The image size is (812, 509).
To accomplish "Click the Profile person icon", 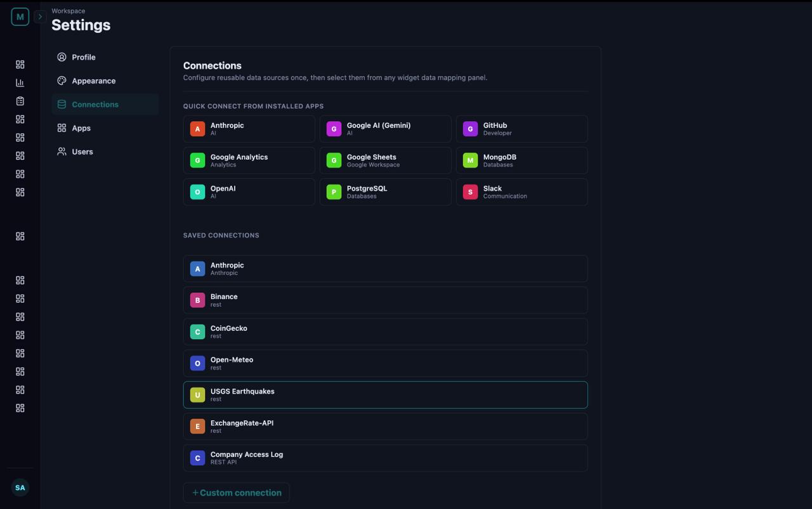I will [x=62, y=57].
